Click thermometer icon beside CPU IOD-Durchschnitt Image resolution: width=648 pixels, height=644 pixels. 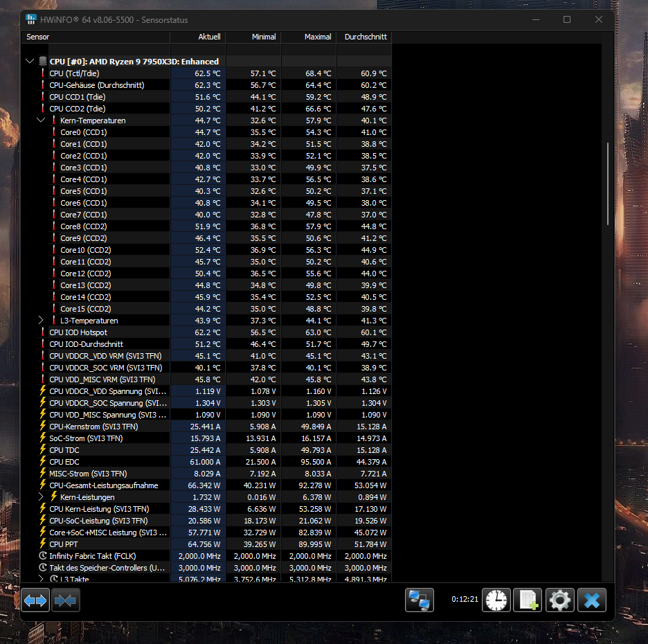click(42, 344)
